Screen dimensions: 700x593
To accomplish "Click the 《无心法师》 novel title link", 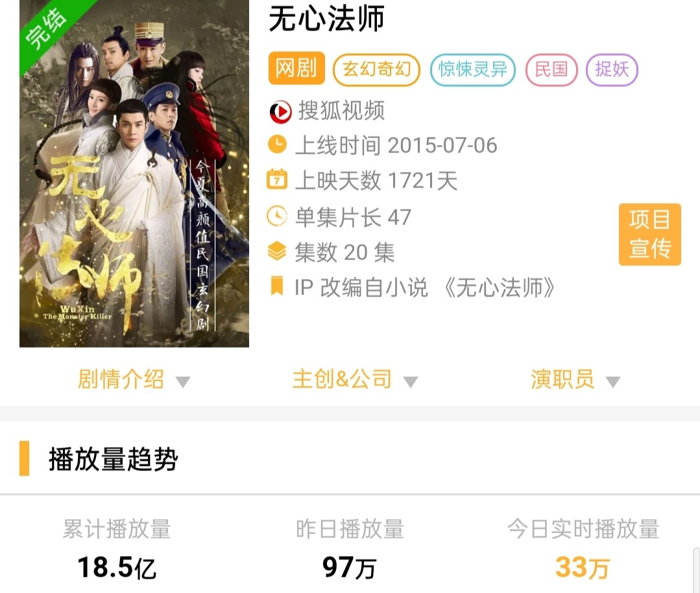I will pyautogui.click(x=500, y=287).
